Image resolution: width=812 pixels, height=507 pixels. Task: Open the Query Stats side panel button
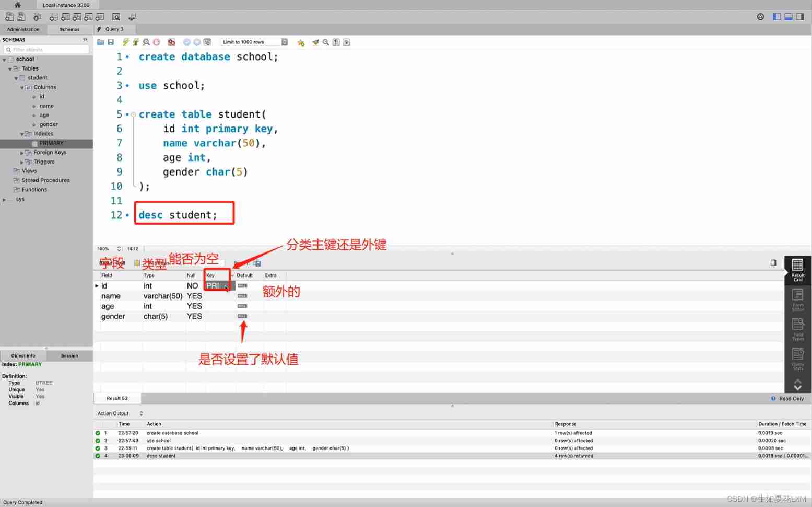797,359
